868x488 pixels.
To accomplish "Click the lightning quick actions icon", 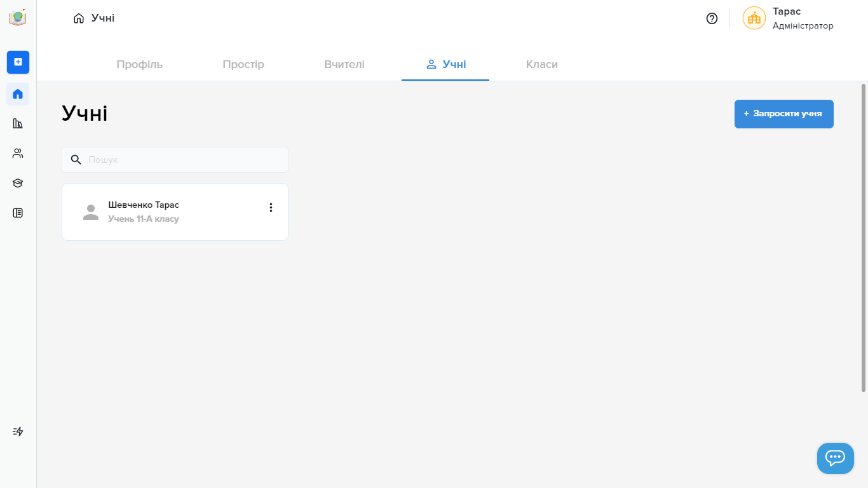I will pos(18,431).
